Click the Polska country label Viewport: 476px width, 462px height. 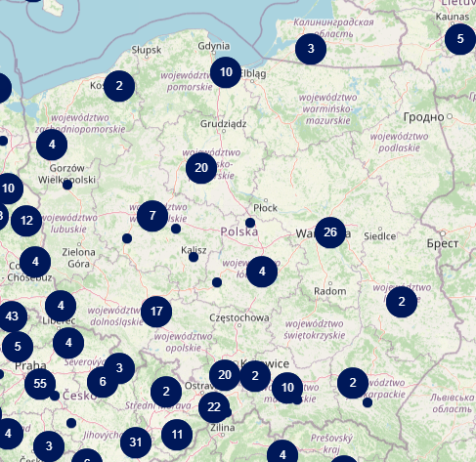[x=239, y=231]
